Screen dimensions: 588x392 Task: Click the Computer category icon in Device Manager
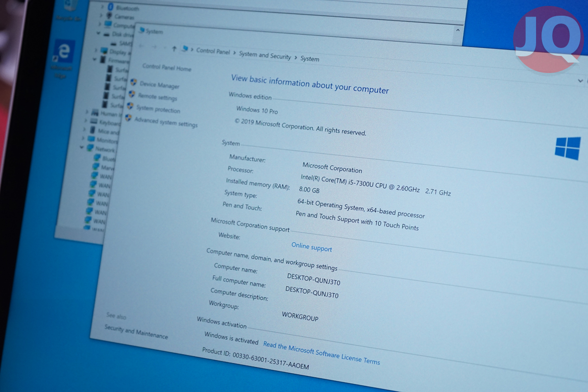coord(107,24)
